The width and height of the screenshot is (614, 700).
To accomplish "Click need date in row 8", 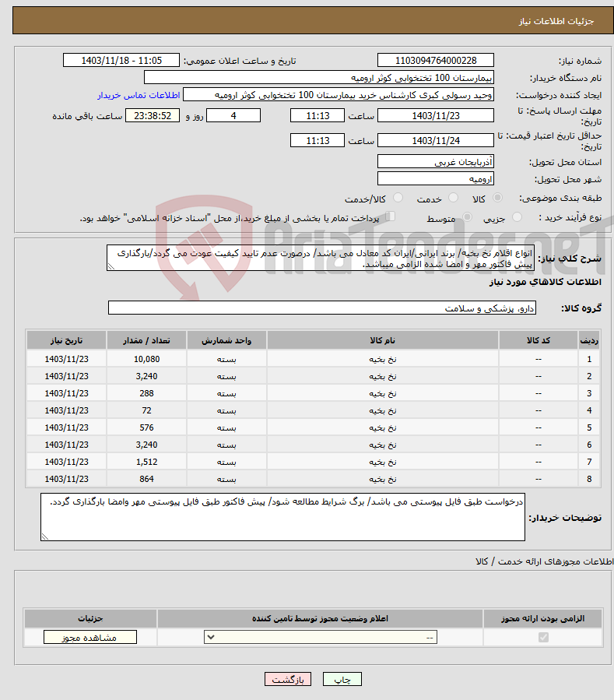I will pos(66,479).
